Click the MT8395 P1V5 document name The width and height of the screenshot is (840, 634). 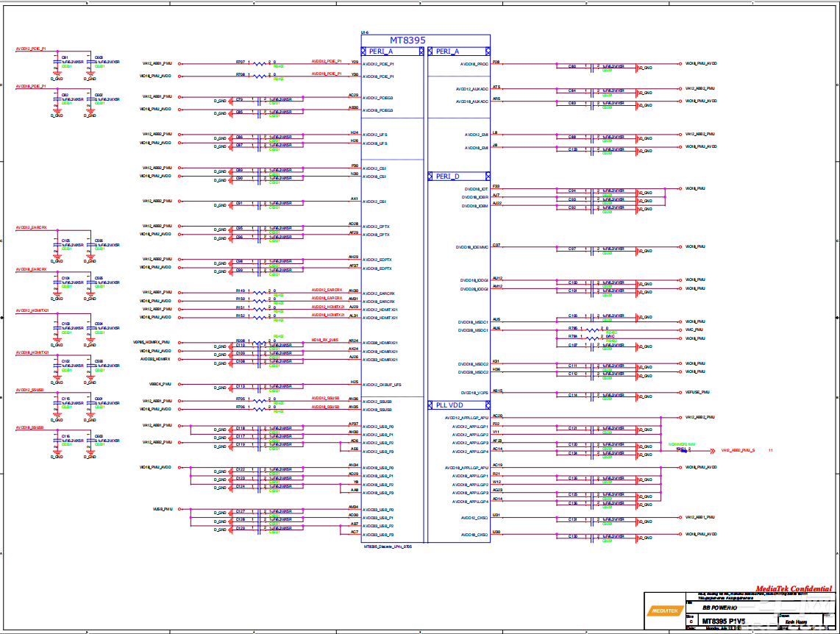click(723, 621)
